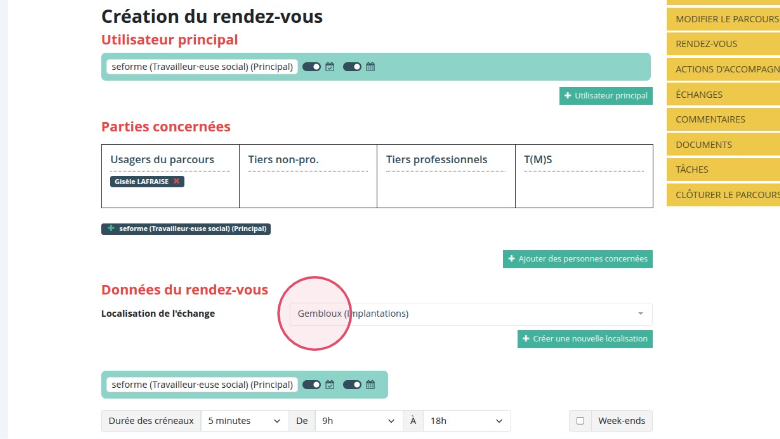Viewport: 780px width, 439px height.
Task: Click plain calendar icon in lower seforme bar
Action: click(x=370, y=385)
